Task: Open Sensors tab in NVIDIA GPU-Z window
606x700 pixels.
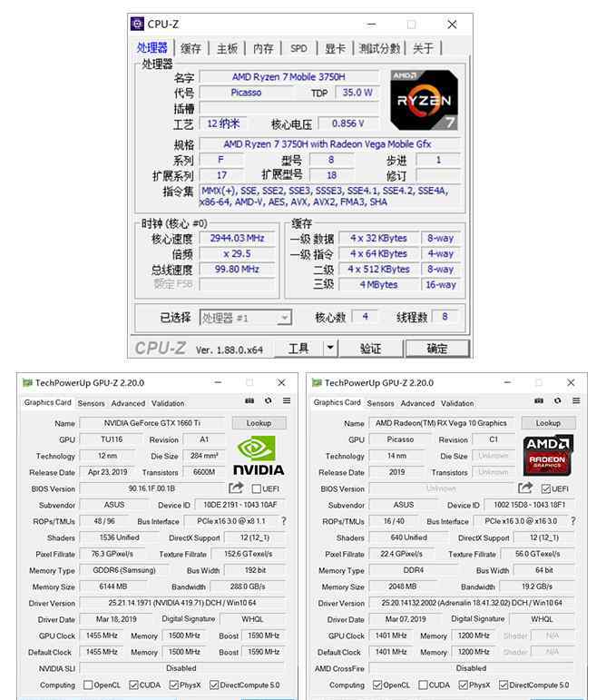Action: coord(91,403)
